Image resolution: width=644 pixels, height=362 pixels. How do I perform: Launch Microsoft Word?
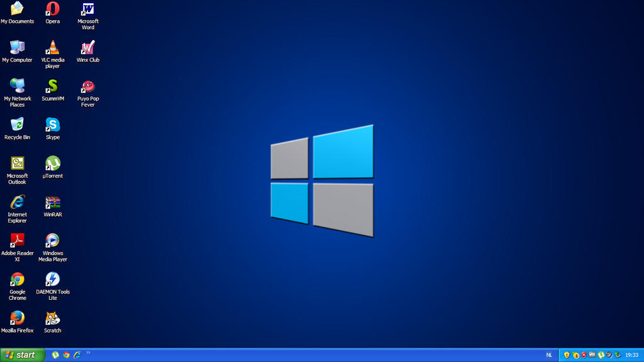87,9
